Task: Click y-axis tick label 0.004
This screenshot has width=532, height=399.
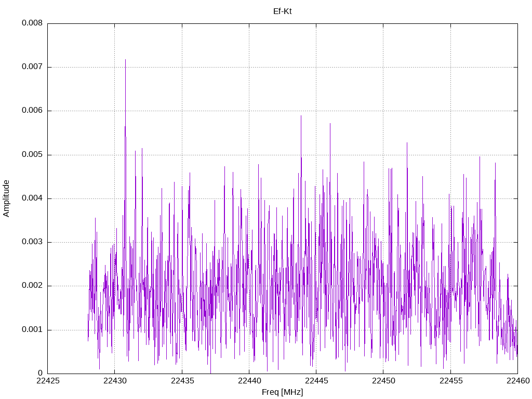Action: point(32,198)
